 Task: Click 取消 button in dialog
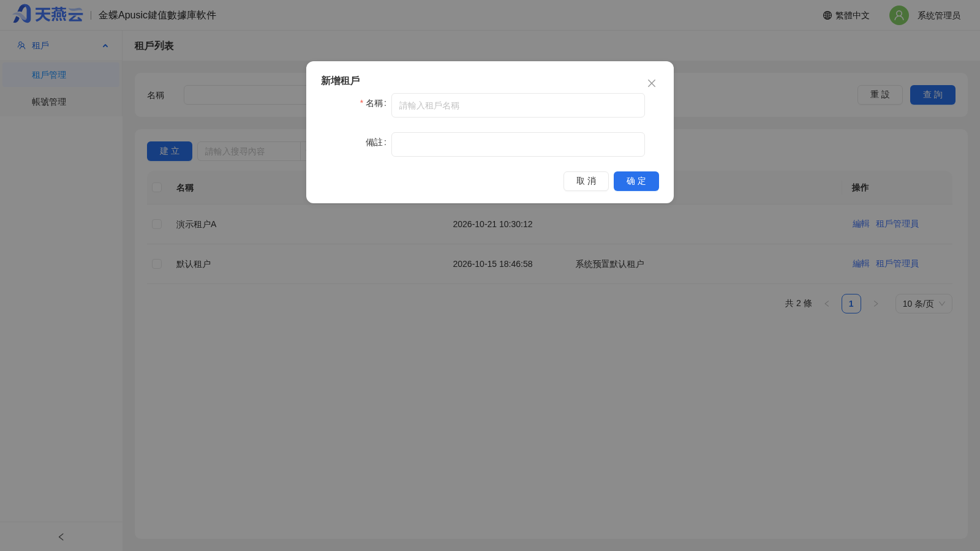pos(586,181)
